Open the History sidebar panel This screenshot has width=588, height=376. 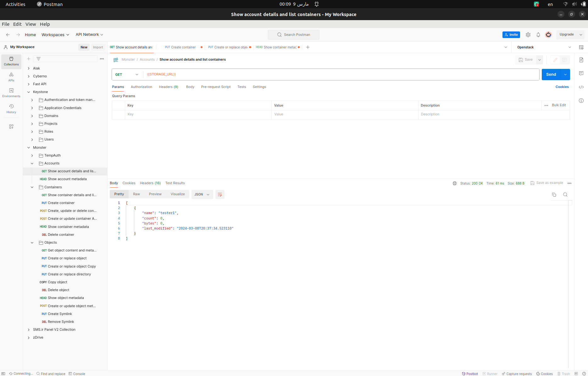tap(11, 109)
